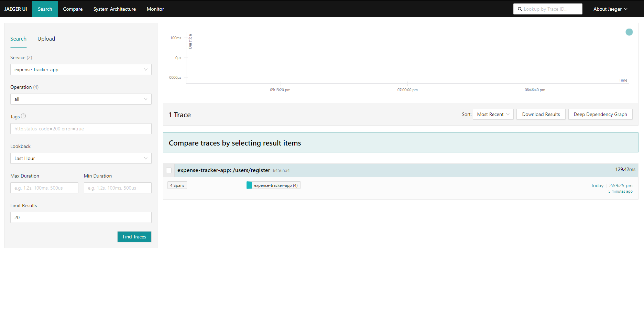Open the Deep Dependency Graph

coord(600,114)
